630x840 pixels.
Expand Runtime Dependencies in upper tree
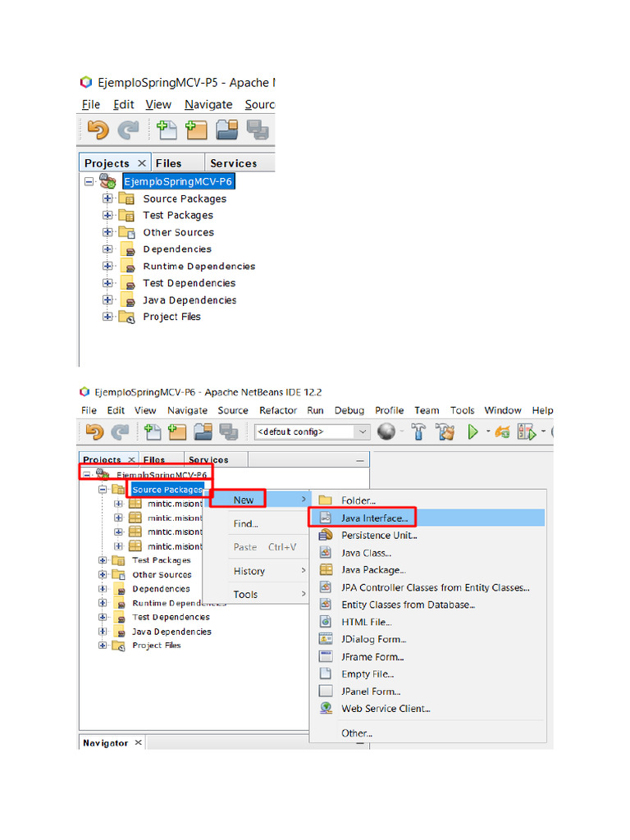click(x=107, y=267)
